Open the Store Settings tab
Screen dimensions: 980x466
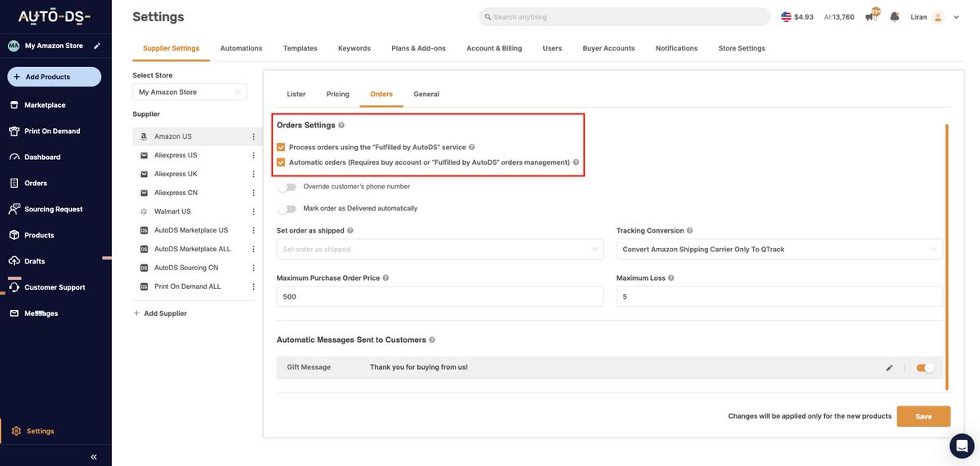coord(742,48)
